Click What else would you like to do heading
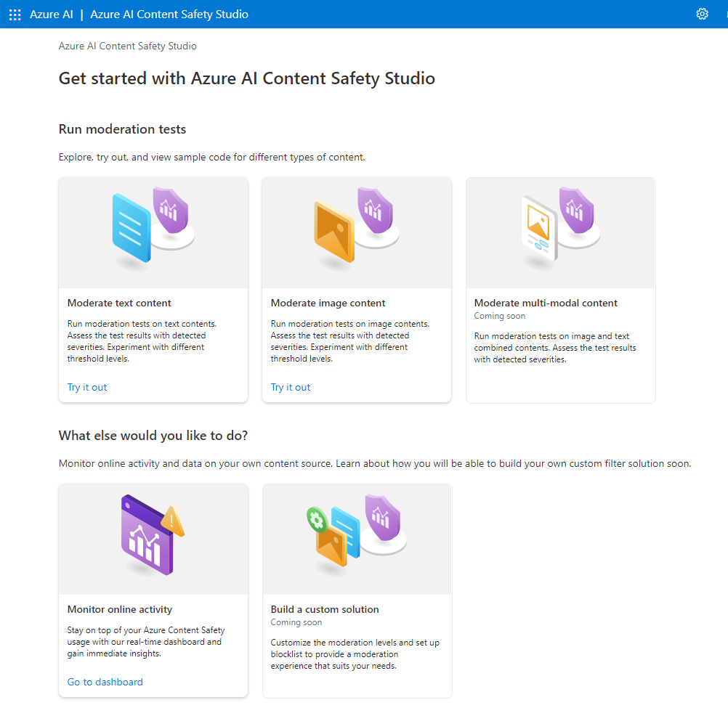728x721 pixels. tap(153, 436)
